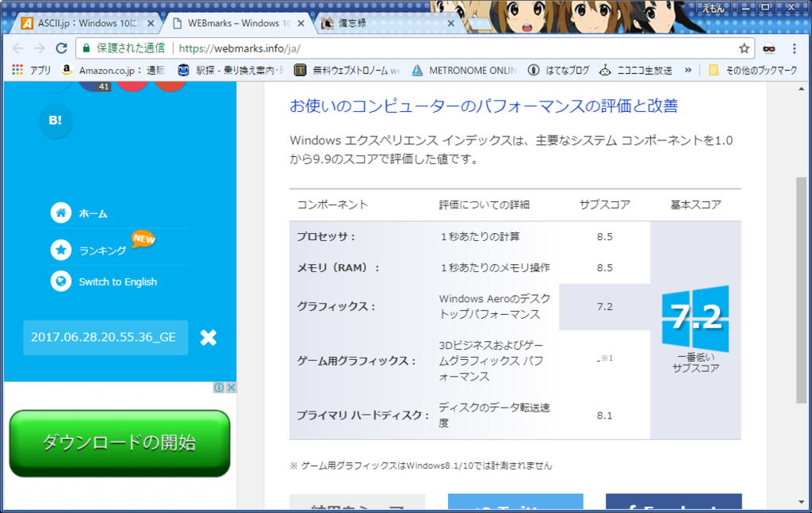Viewport: 812px width, 513px height.
Task: Click the secure connection lock icon
Action: click(x=86, y=48)
